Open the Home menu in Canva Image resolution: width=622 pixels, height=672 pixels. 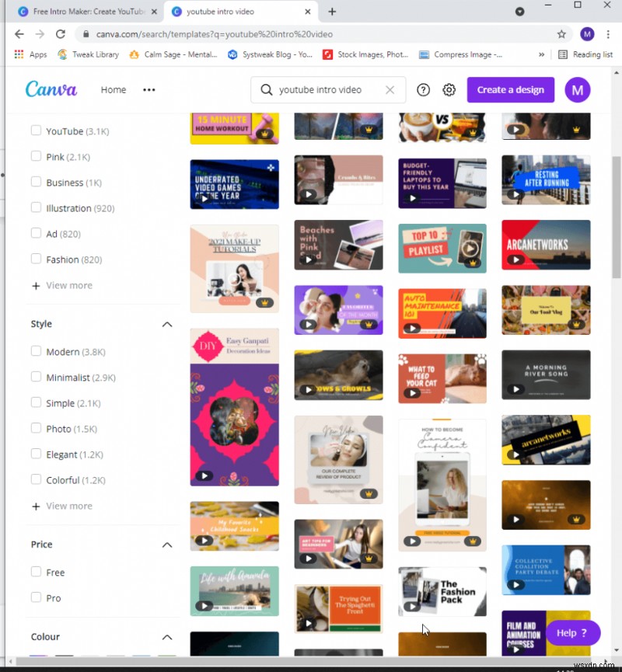coord(114,90)
